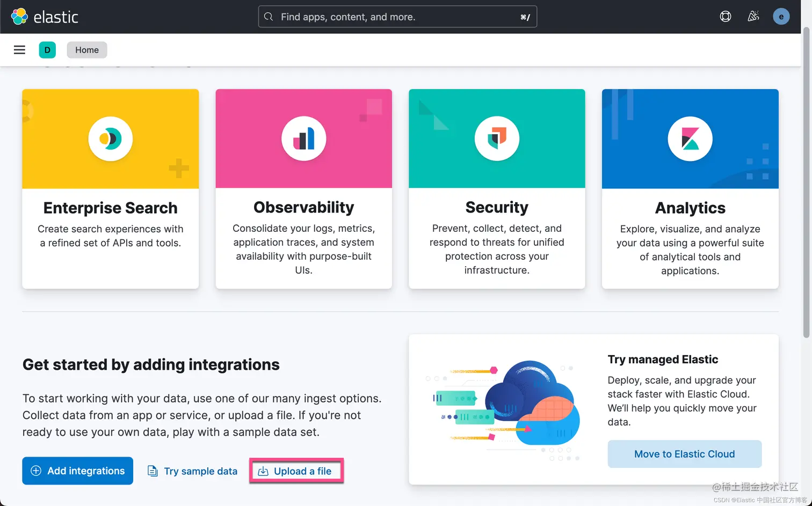This screenshot has width=812, height=506.
Task: Click the Add integrations button
Action: [x=77, y=471]
